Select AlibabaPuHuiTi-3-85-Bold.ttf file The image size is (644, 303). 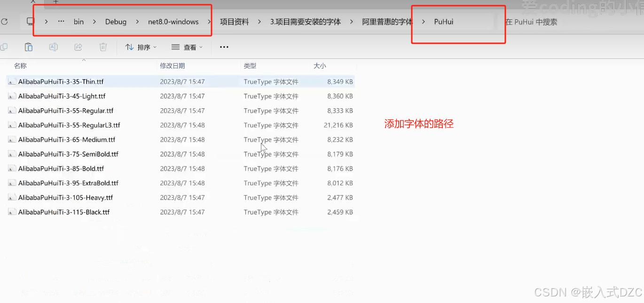click(181, 168)
